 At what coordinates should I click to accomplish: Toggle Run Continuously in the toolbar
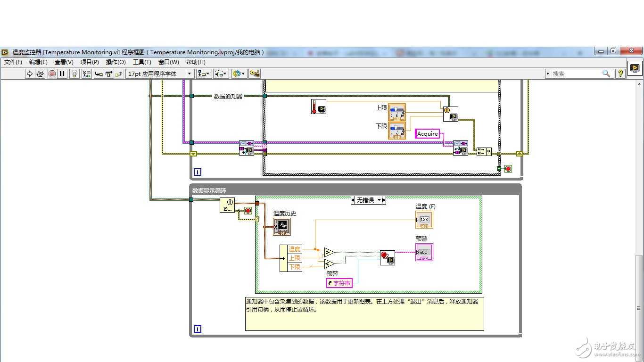tap(40, 74)
